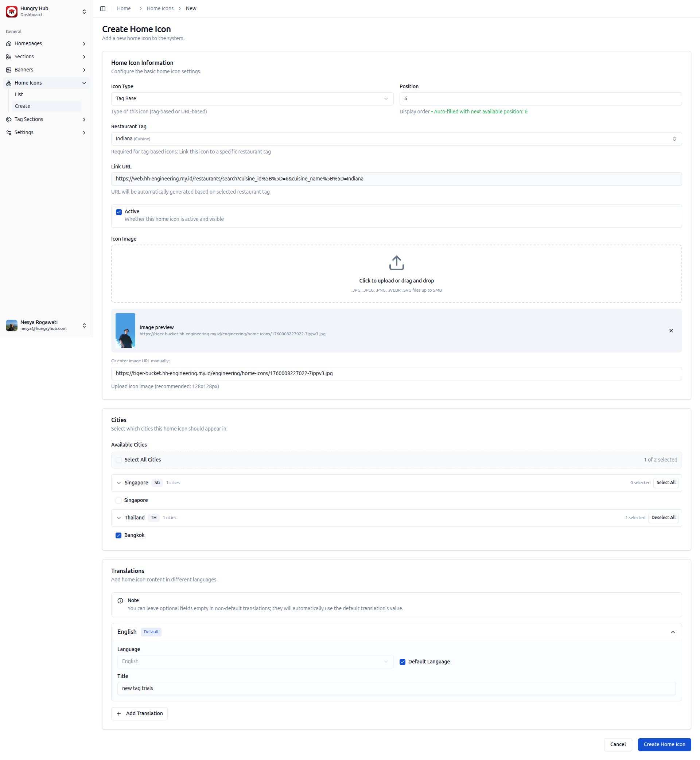This screenshot has width=700, height=760.
Task: Check the Select All Cities checkbox
Action: pyautogui.click(x=119, y=460)
